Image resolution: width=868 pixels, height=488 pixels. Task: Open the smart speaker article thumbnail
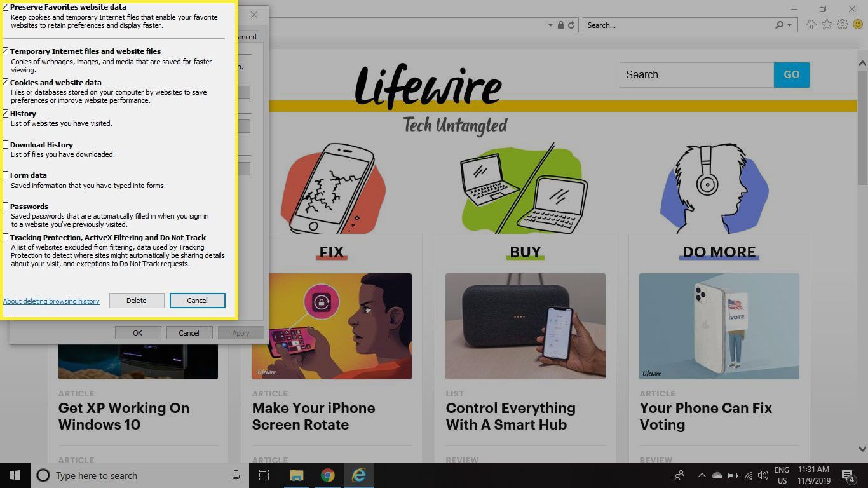coord(526,326)
